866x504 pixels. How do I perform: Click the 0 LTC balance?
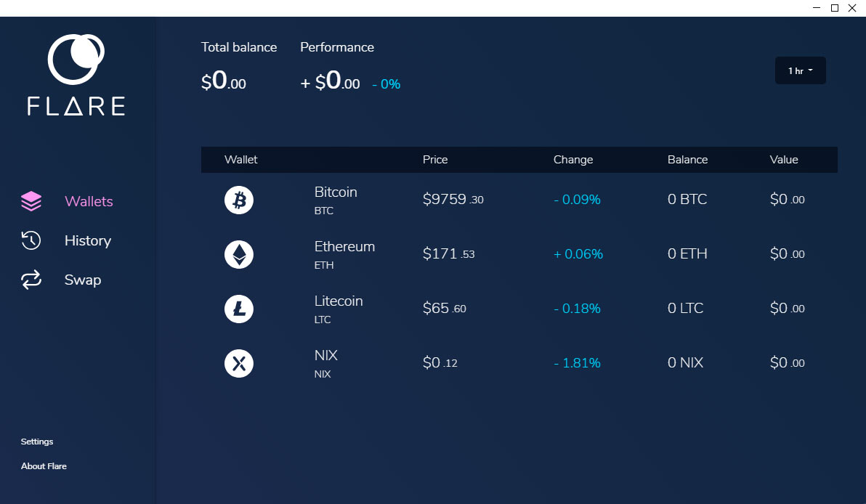685,308
